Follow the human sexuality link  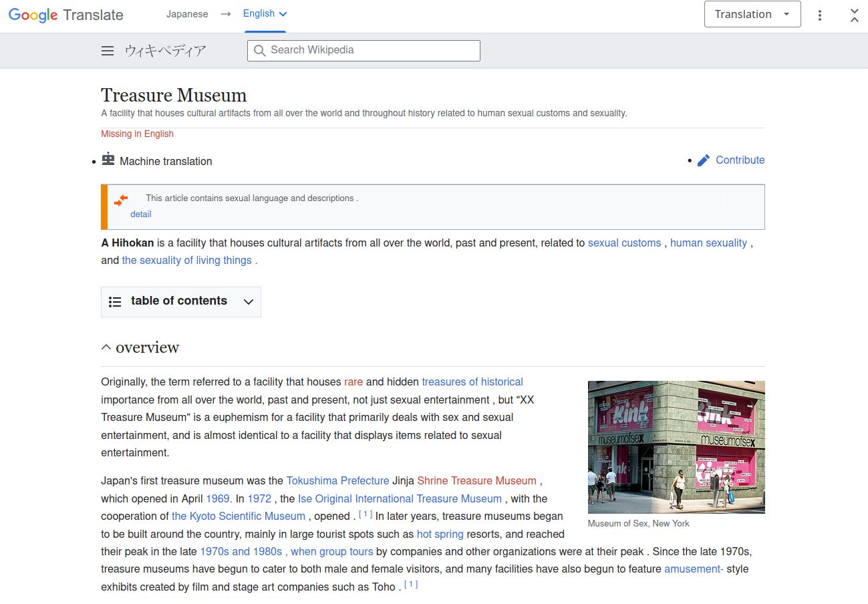[708, 243]
